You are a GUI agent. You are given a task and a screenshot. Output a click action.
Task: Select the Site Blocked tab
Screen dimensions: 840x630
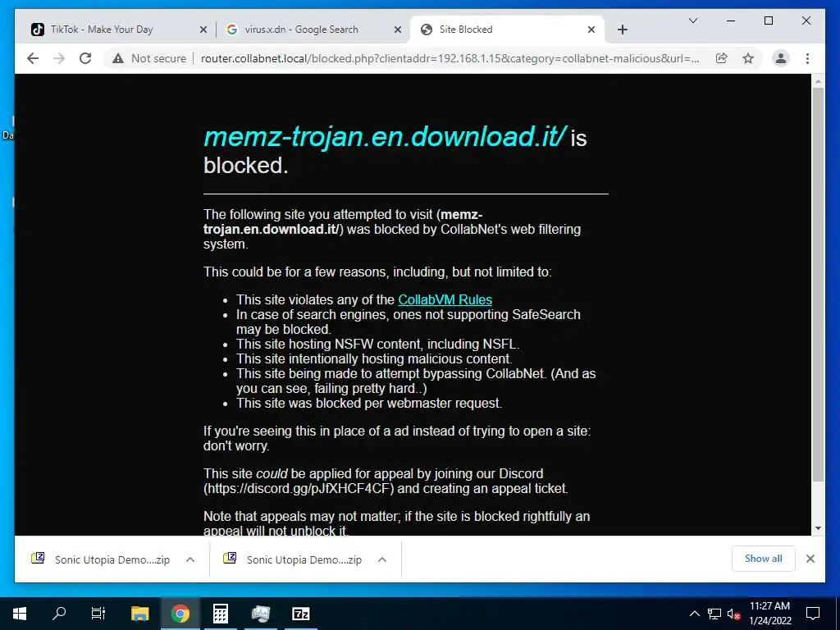point(507,30)
